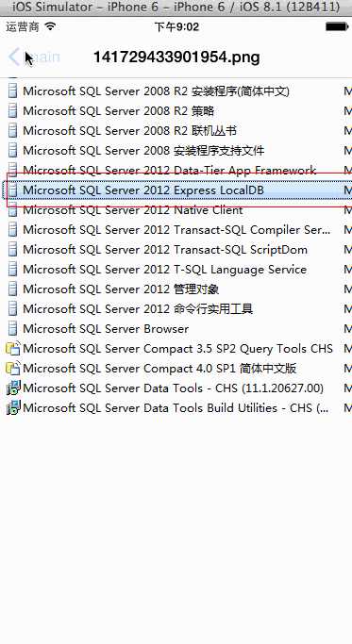This screenshot has width=352, height=644.
Task: Click icon beside SQL Server 2012 管理对象
Action: pos(13,289)
